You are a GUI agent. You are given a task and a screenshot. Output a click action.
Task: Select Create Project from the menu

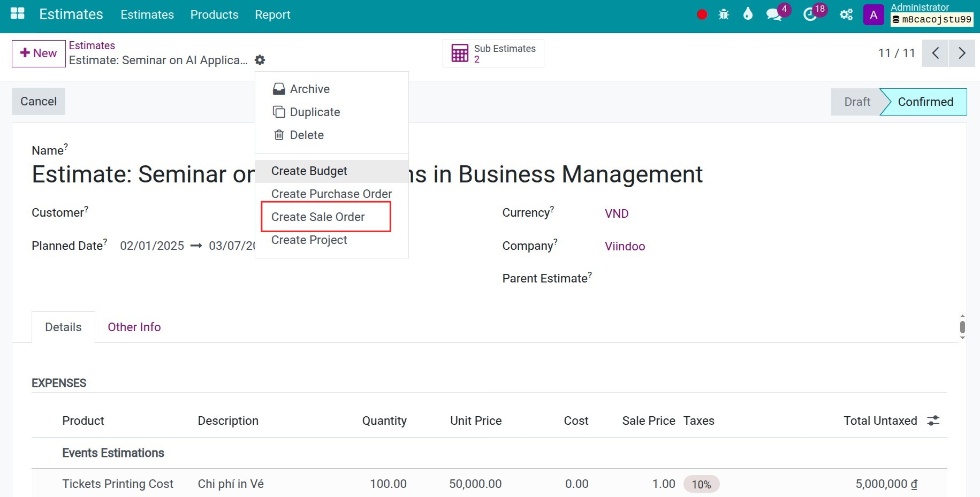(x=332, y=240)
